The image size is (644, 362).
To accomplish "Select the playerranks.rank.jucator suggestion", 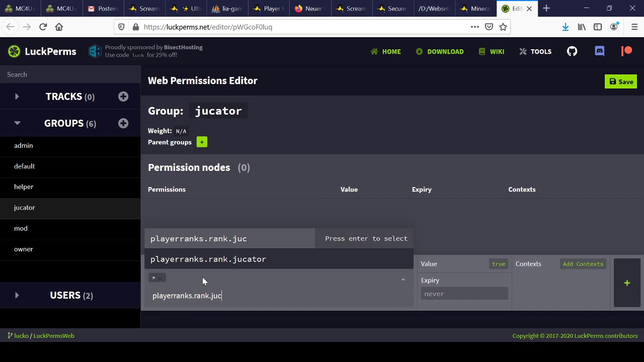I will [279, 259].
